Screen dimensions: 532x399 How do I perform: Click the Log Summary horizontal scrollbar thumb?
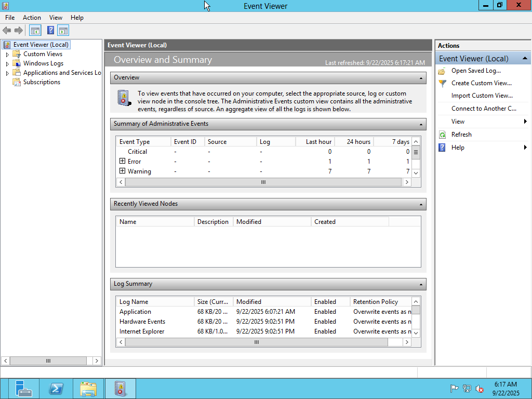click(x=257, y=342)
